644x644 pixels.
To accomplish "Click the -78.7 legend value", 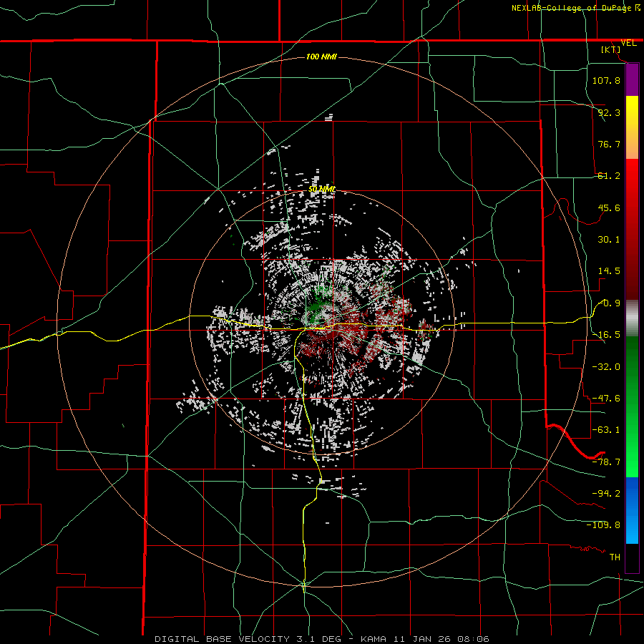I will (606, 462).
